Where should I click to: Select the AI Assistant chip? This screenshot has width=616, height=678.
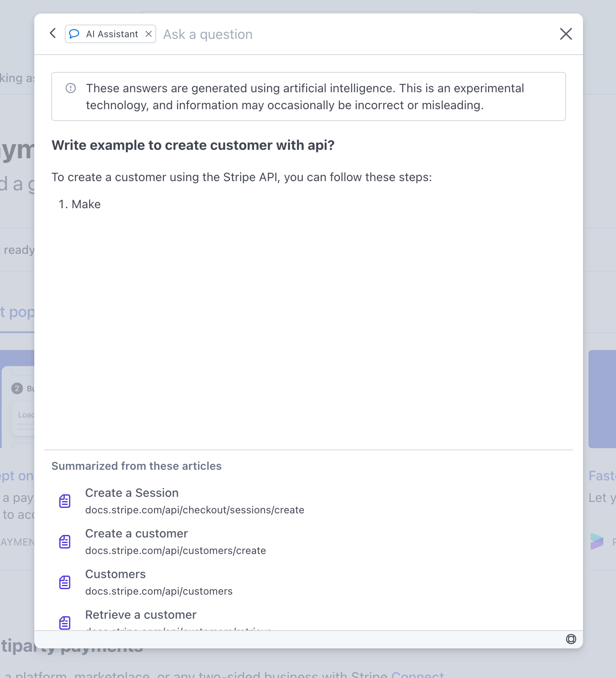tap(110, 33)
